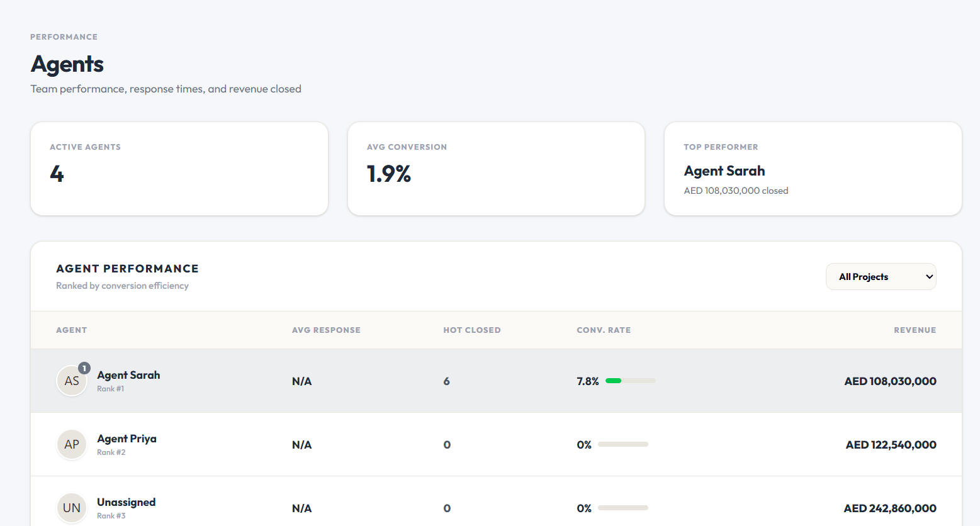Select the Unassigned name in the table
This screenshot has height=526, width=980.
click(x=126, y=502)
